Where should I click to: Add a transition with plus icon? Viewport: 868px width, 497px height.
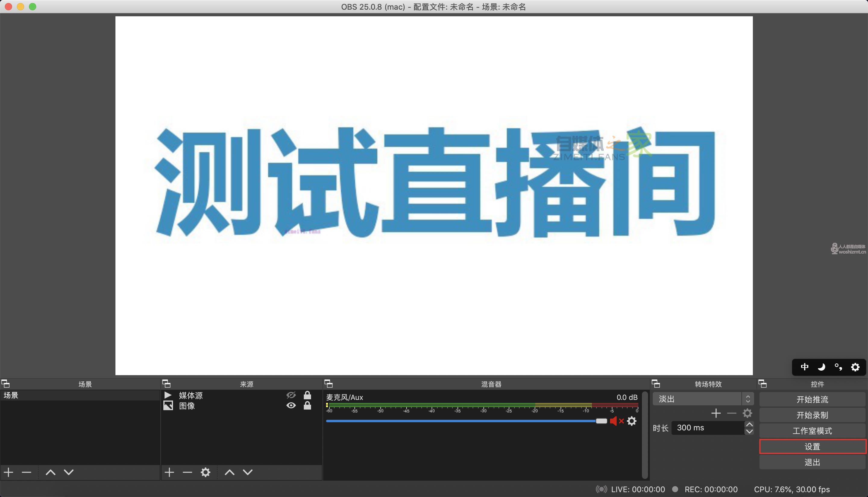click(x=716, y=413)
